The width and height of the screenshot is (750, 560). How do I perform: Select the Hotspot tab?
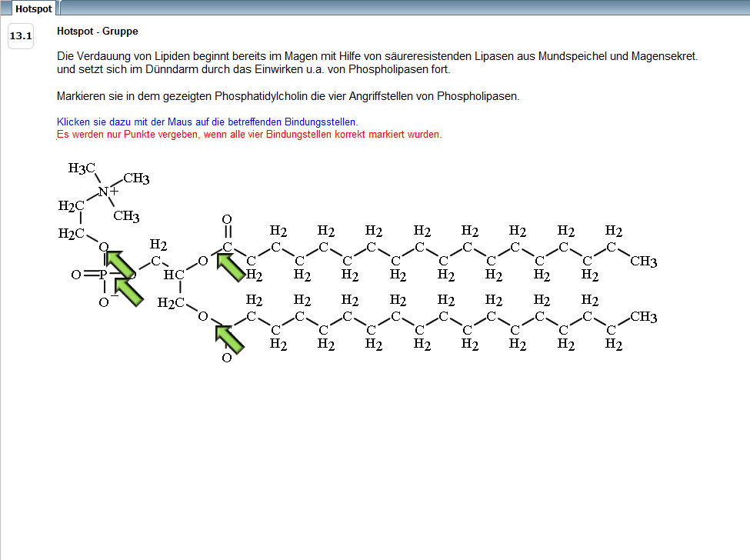coord(32,8)
